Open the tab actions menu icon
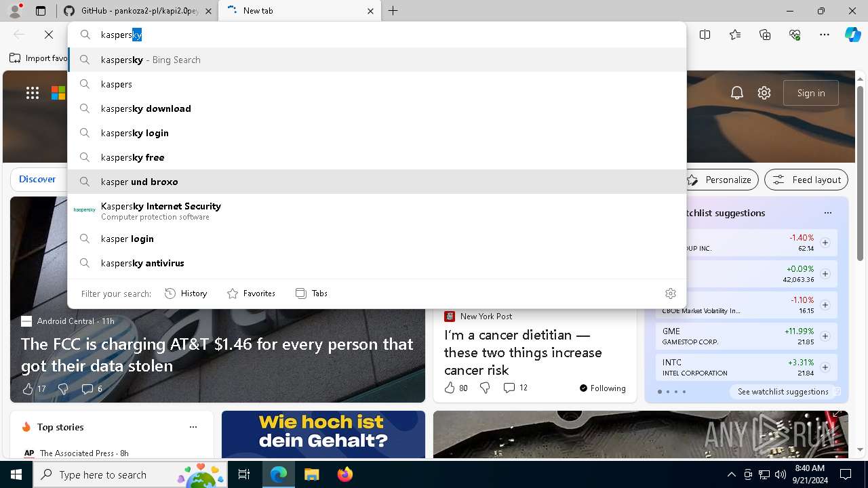Image resolution: width=868 pixels, height=488 pixels. pos(41,11)
